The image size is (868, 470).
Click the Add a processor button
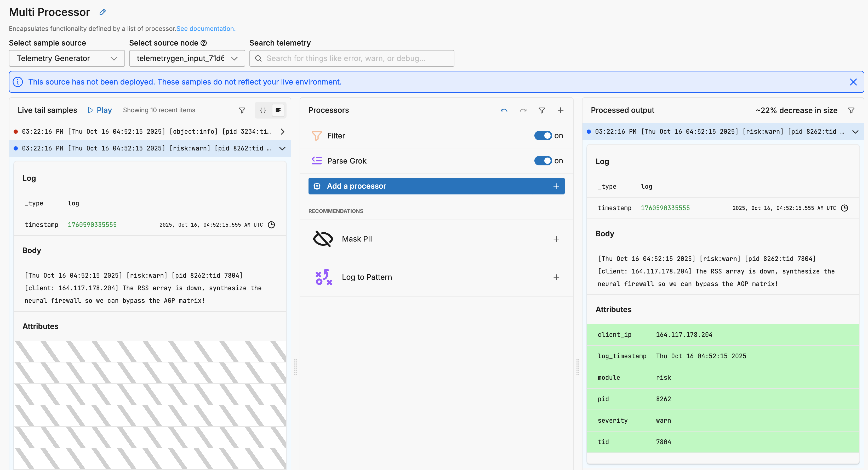(436, 186)
